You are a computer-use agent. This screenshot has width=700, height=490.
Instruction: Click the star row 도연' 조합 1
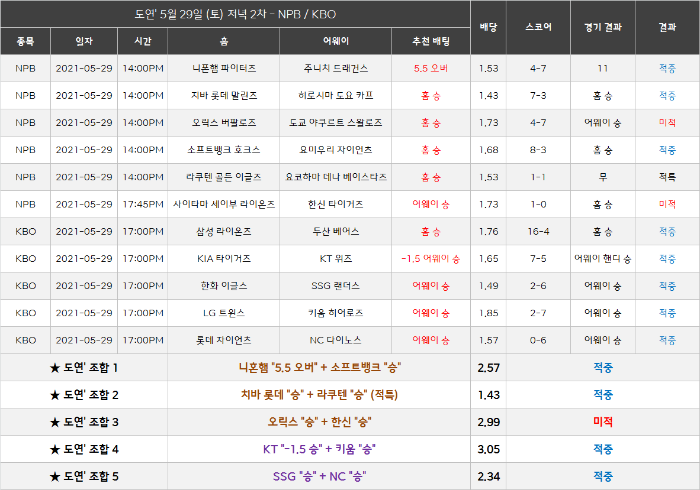pyautogui.click(x=84, y=368)
